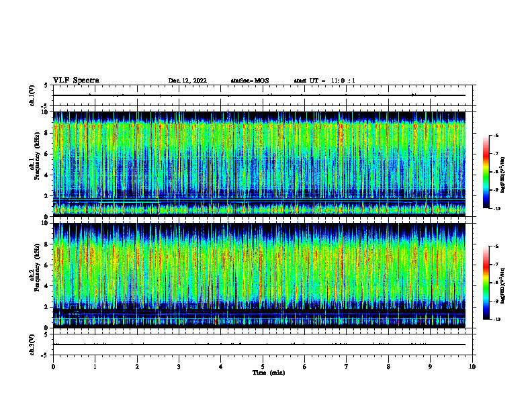Viewport: 532px width, 411px height.
Task: Click the ch.1 color bar "log(PSD)" units label
Action: pyautogui.click(x=503, y=175)
